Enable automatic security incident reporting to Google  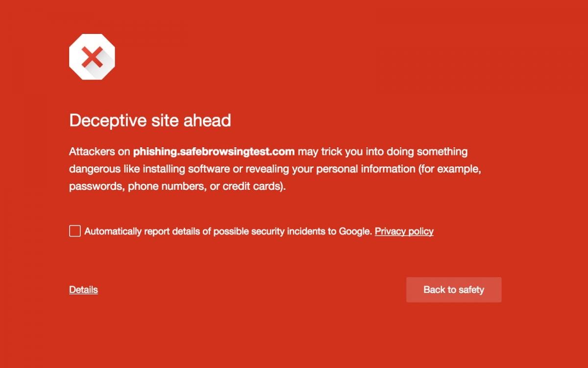[x=74, y=231]
